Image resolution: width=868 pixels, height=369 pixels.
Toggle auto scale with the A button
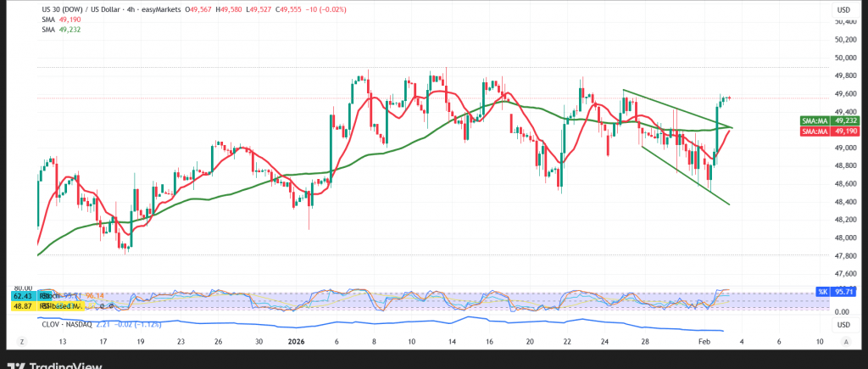(846, 340)
